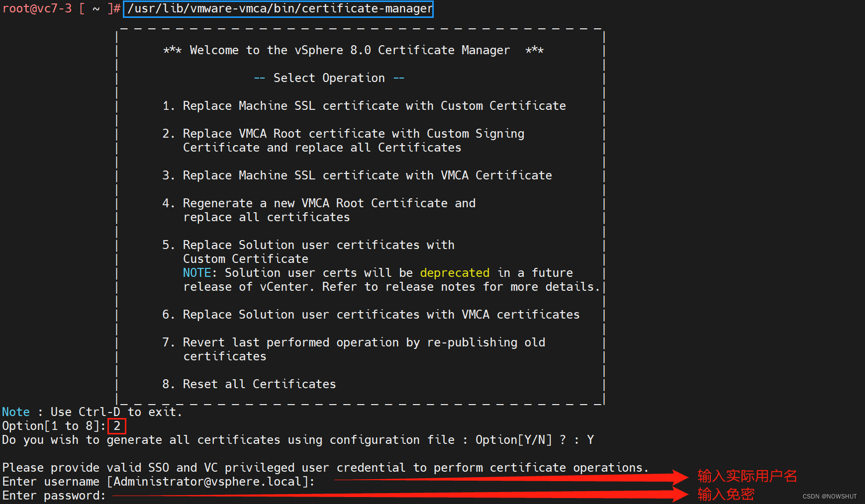Click the 'Custom Certificate' continuation line

246,259
